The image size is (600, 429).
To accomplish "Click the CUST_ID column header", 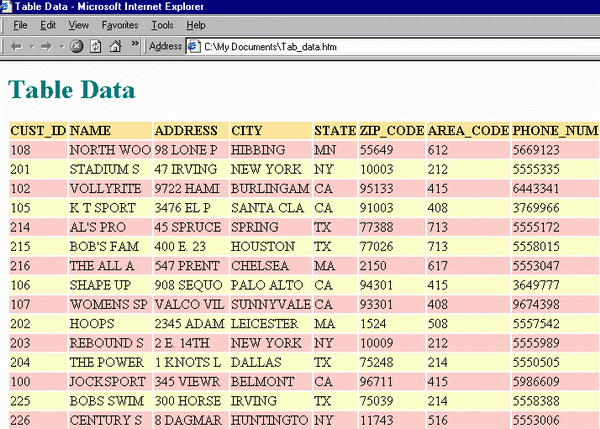I will 38,131.
